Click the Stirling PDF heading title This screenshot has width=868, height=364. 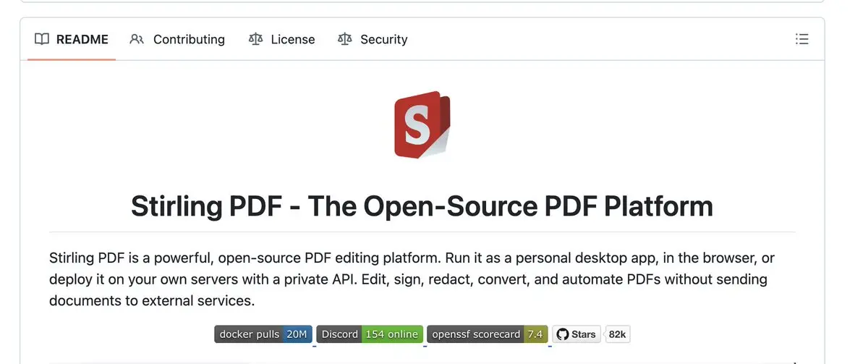422,206
